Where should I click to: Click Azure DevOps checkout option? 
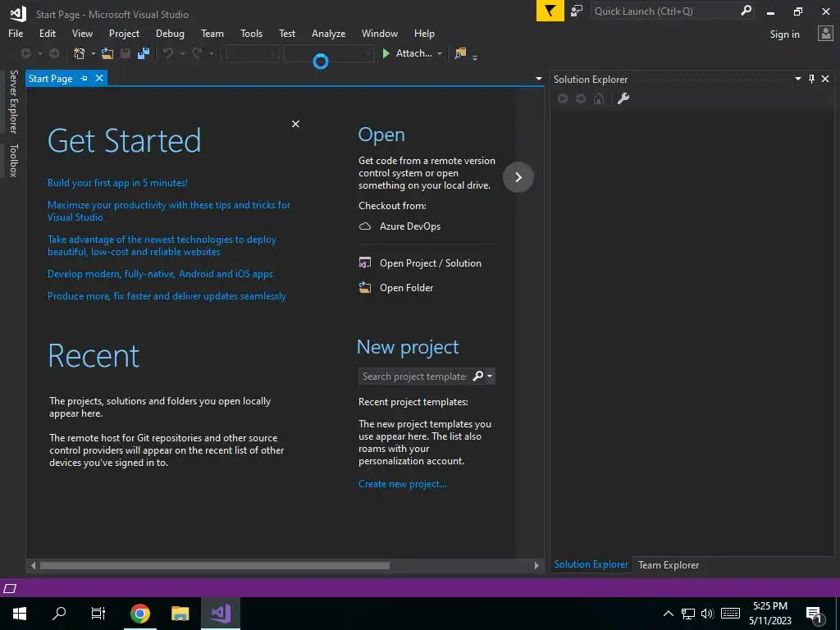[410, 226]
